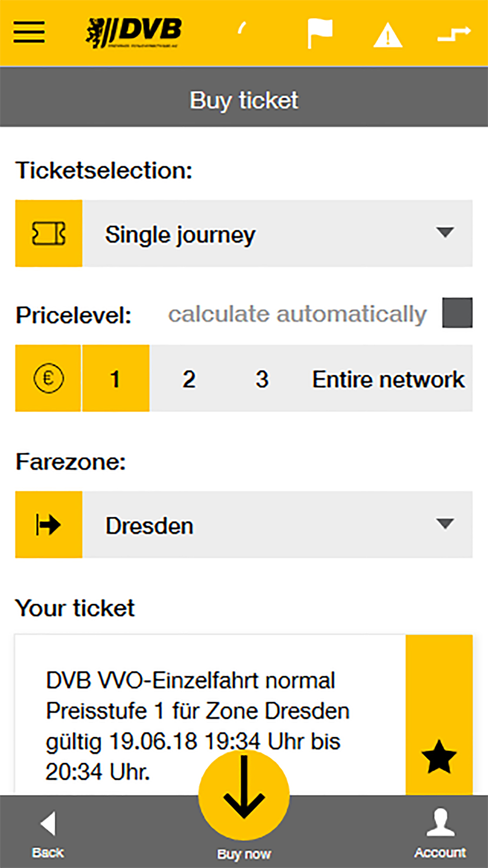
Task: Tap the ticket icon beside Single journey
Action: click(x=49, y=233)
